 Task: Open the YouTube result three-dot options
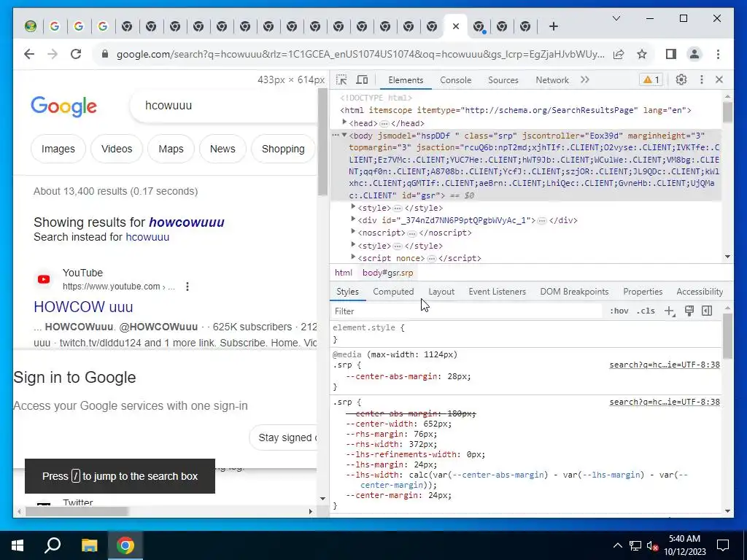(x=187, y=286)
